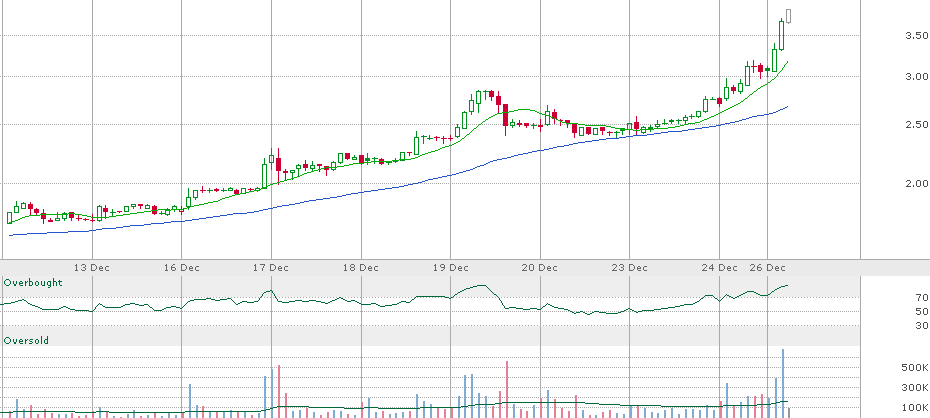The height and width of the screenshot is (418, 930).
Task: Click the latest hollow gray candlestick
Action: pyautogui.click(x=789, y=16)
